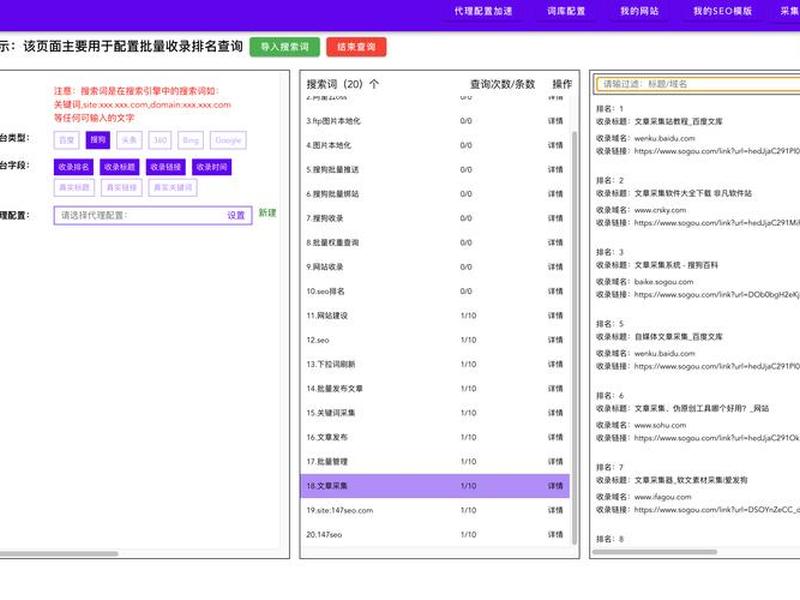Click rank 5 title 自媒体文章采集_百度文库
The height and width of the screenshot is (600, 800).
click(x=678, y=337)
